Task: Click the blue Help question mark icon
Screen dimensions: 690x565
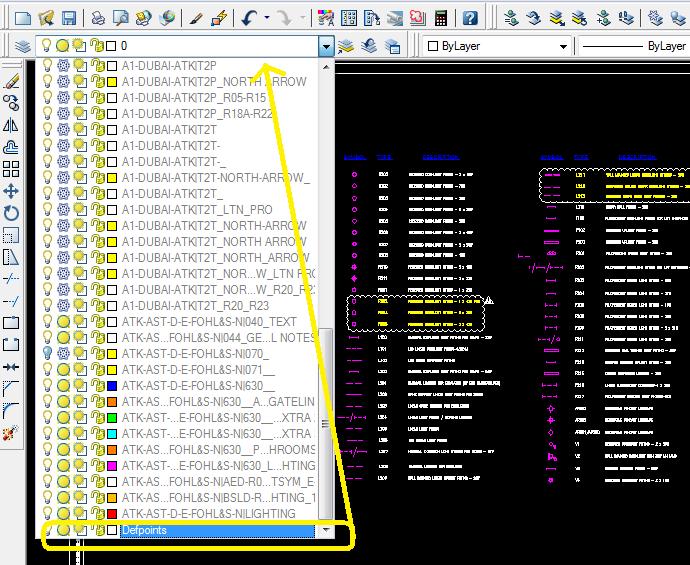Action: tap(470, 18)
